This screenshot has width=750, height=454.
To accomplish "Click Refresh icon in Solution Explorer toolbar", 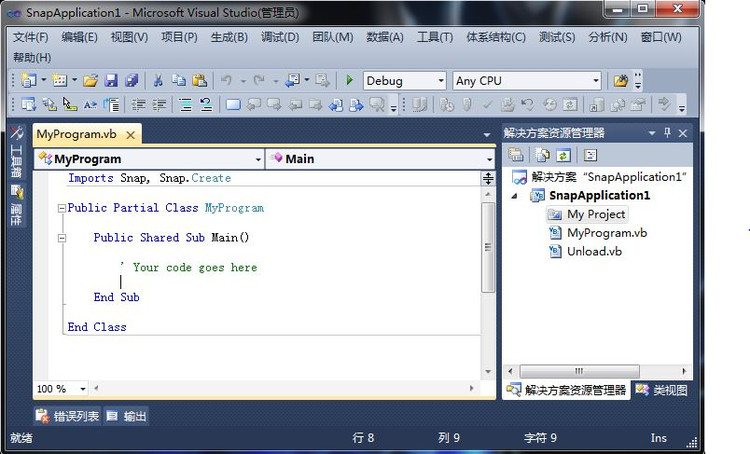I will (x=564, y=155).
